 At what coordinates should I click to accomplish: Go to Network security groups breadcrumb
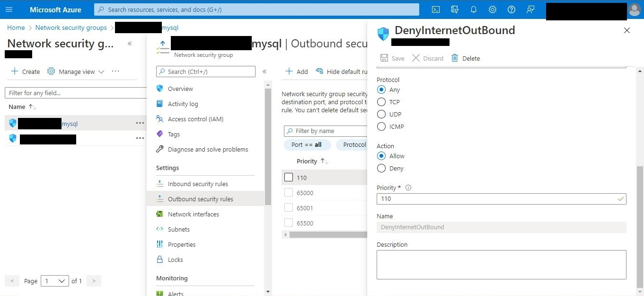coord(71,28)
